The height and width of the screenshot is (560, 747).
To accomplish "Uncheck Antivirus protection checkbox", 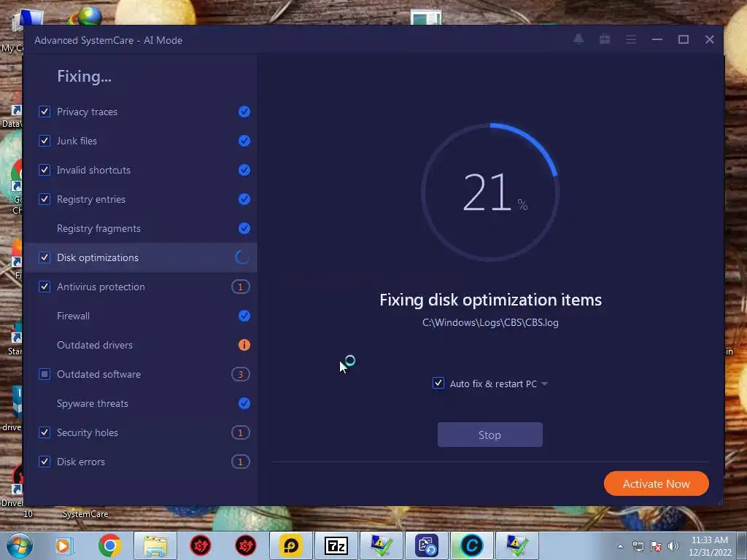I will [x=44, y=287].
